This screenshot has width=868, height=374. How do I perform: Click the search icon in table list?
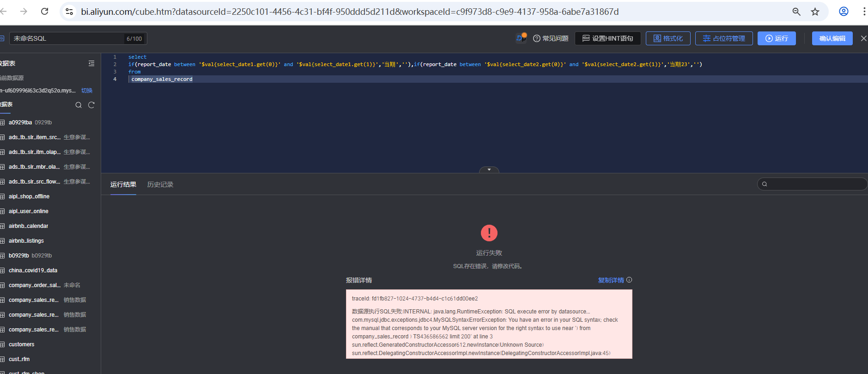pyautogui.click(x=79, y=105)
